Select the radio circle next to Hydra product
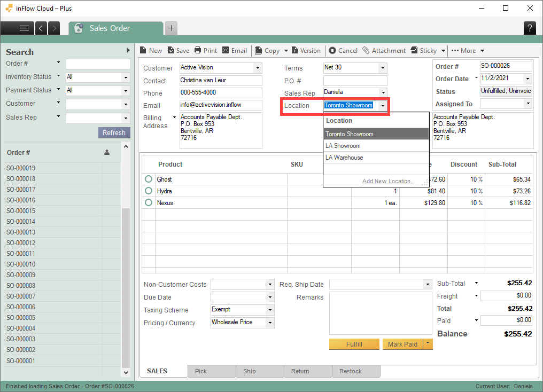Screen dimensions: 543x392 tap(149, 191)
